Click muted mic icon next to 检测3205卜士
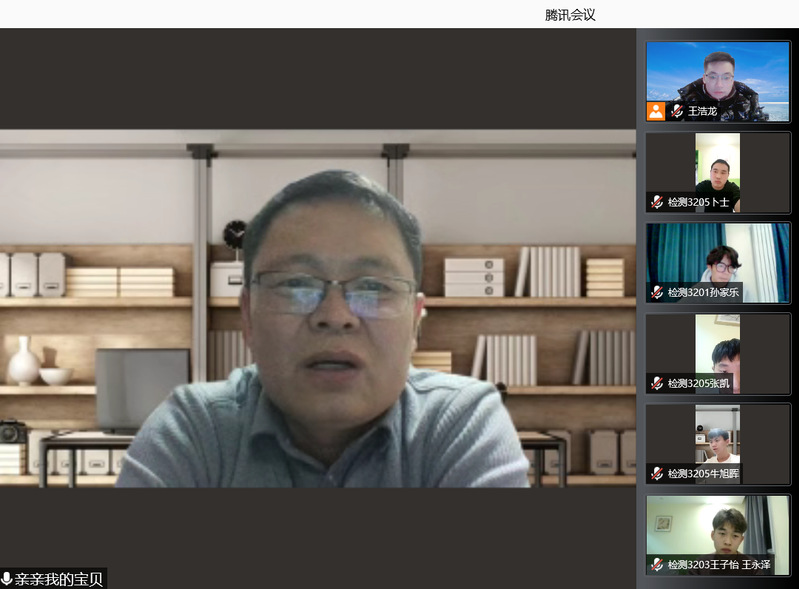The image size is (799, 589). [657, 202]
